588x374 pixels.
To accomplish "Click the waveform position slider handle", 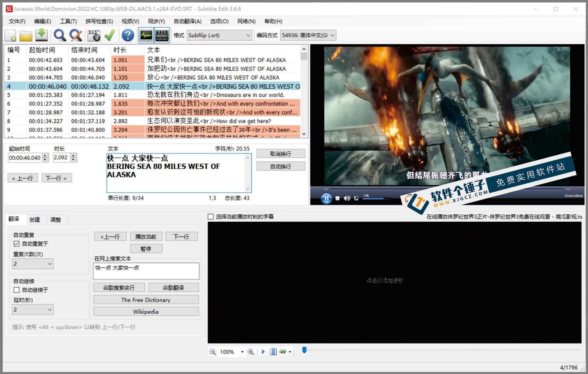I will point(304,350).
